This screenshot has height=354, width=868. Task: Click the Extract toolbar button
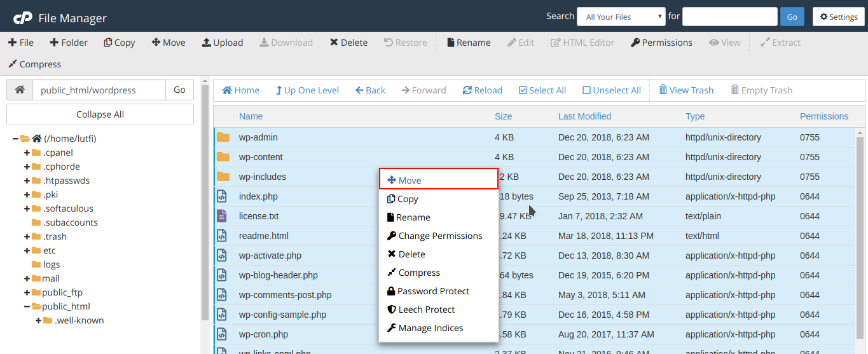(780, 43)
